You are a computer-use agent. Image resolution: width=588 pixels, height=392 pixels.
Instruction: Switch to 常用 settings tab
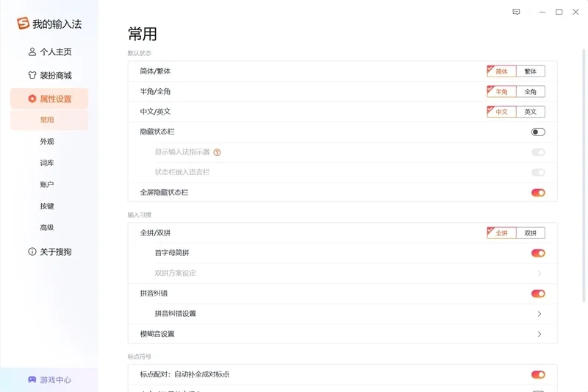pyautogui.click(x=49, y=120)
